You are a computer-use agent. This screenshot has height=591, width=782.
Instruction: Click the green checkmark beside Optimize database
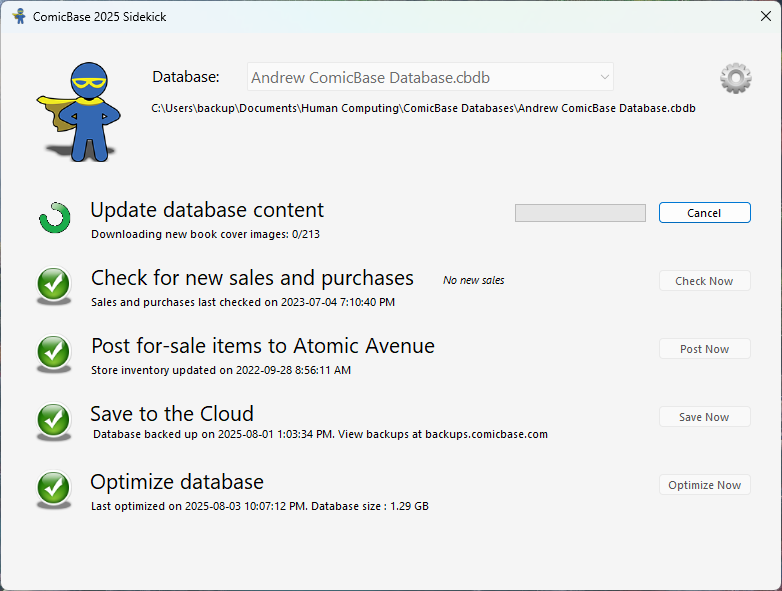coord(54,489)
